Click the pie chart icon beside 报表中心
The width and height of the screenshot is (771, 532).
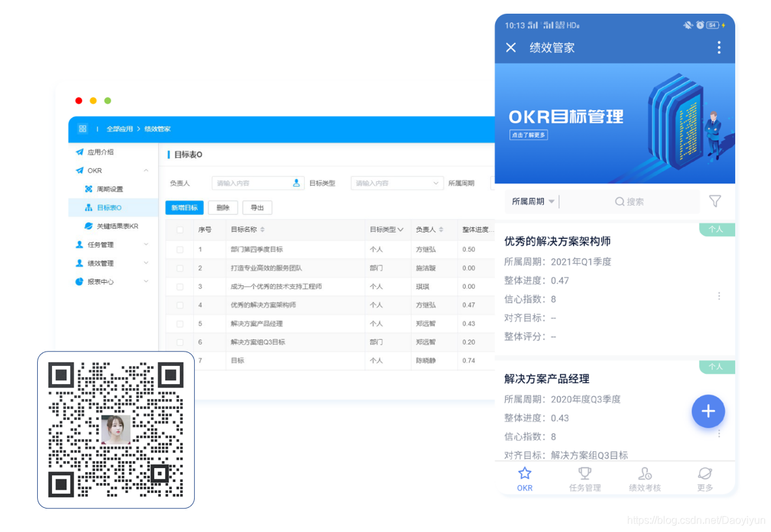79,282
